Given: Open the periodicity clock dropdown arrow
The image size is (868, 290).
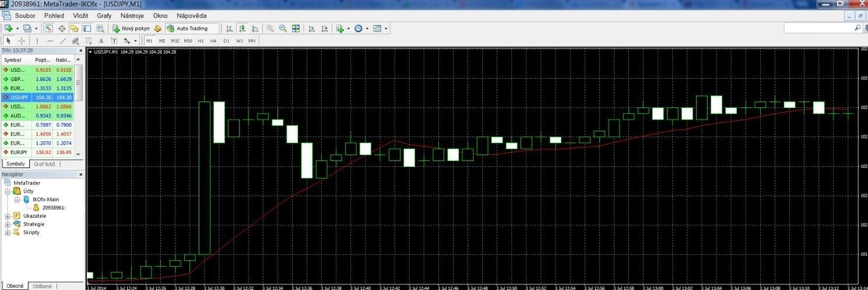Looking at the screenshot, I should [x=367, y=28].
